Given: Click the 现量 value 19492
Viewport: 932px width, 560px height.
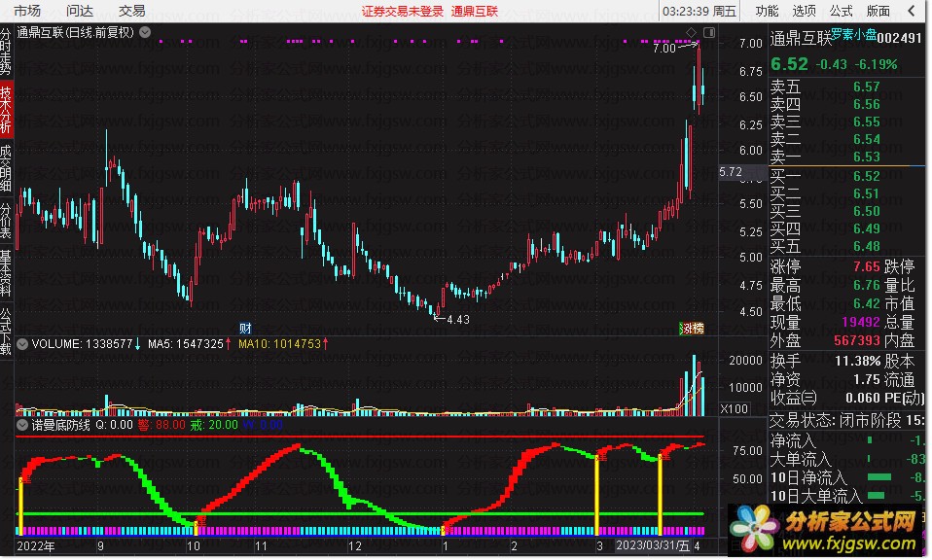Looking at the screenshot, I should (861, 322).
